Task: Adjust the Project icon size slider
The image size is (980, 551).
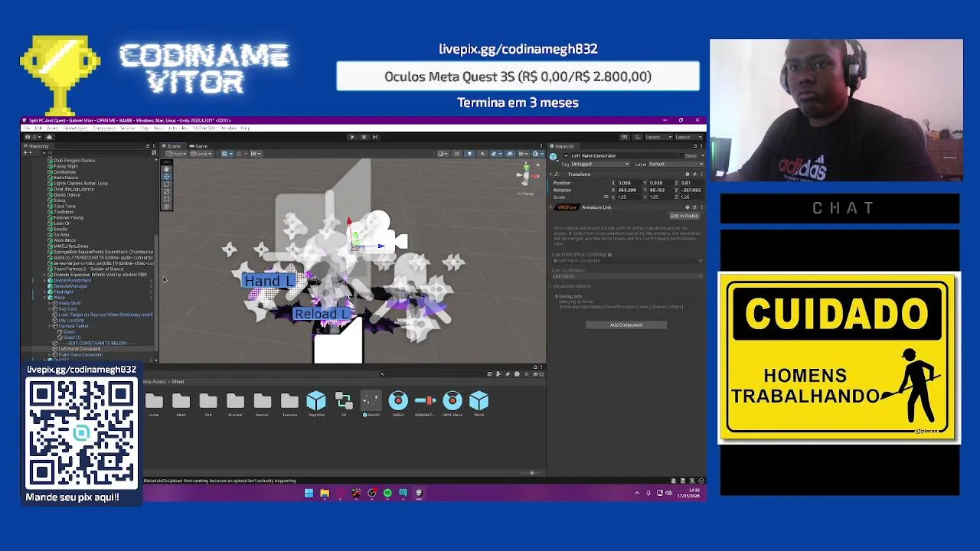Action: pyautogui.click(x=532, y=473)
